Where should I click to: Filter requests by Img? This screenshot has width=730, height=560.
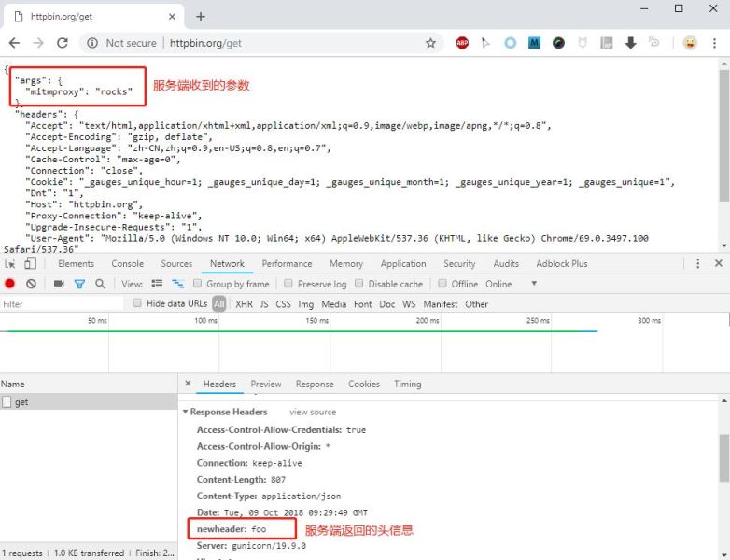pos(306,304)
